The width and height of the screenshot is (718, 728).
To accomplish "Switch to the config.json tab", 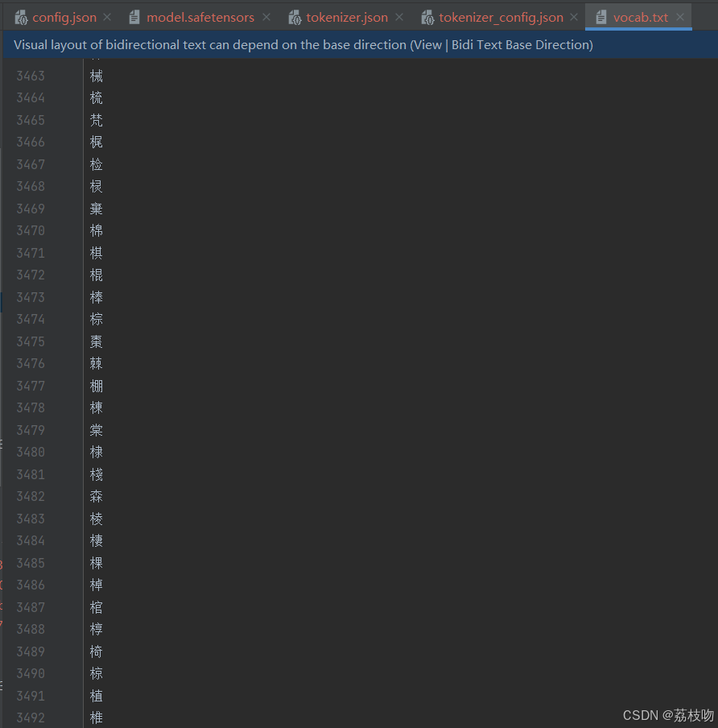I will pyautogui.click(x=64, y=18).
